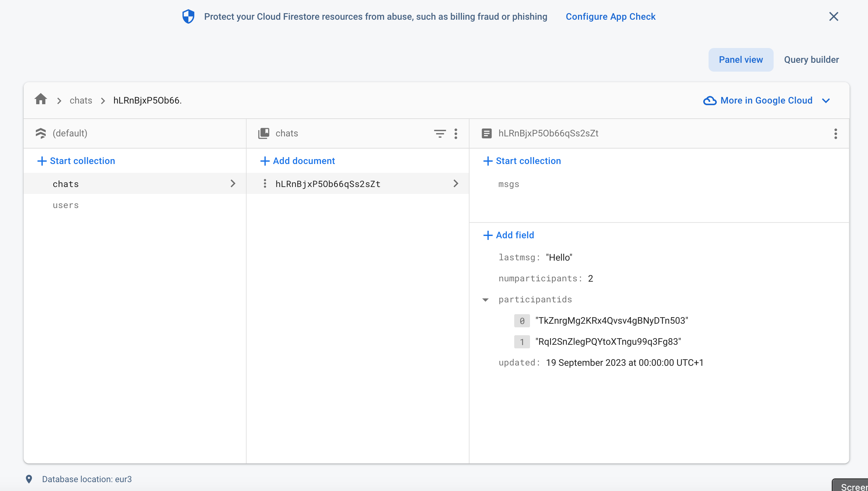Click plus icon beside root Start collection
Image resolution: width=868 pixels, height=491 pixels.
(41, 161)
